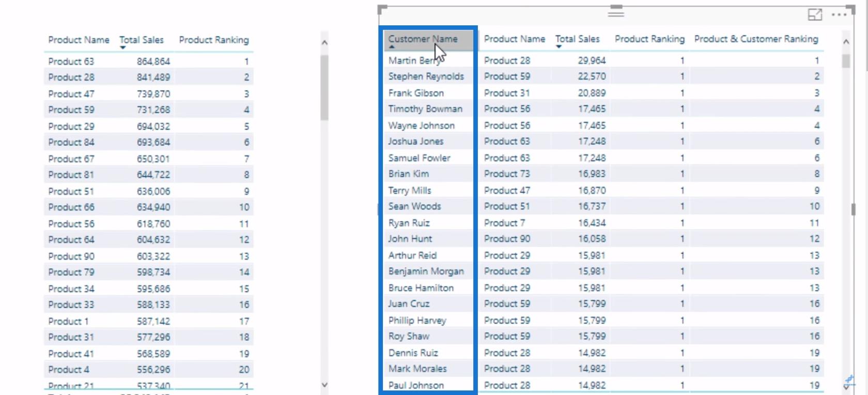The width and height of the screenshot is (868, 395).
Task: Click Product 31 in right table
Action: coord(507,93)
